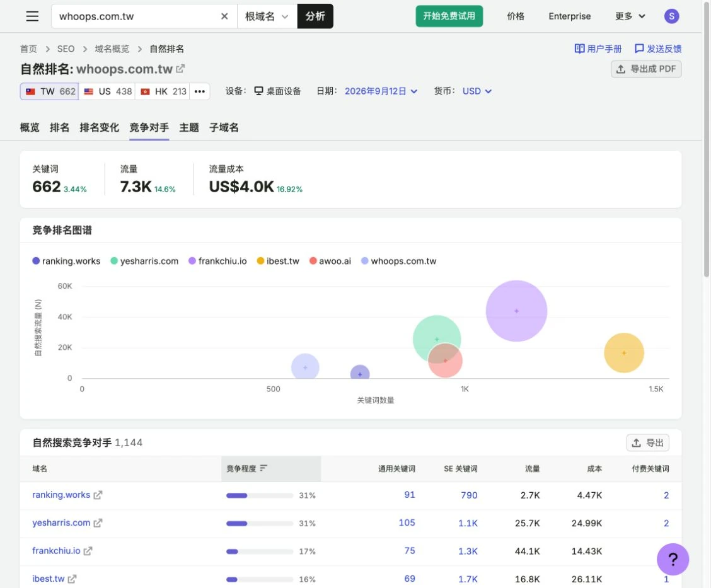Toggle ibest.tw legend entry

pyautogui.click(x=278, y=261)
